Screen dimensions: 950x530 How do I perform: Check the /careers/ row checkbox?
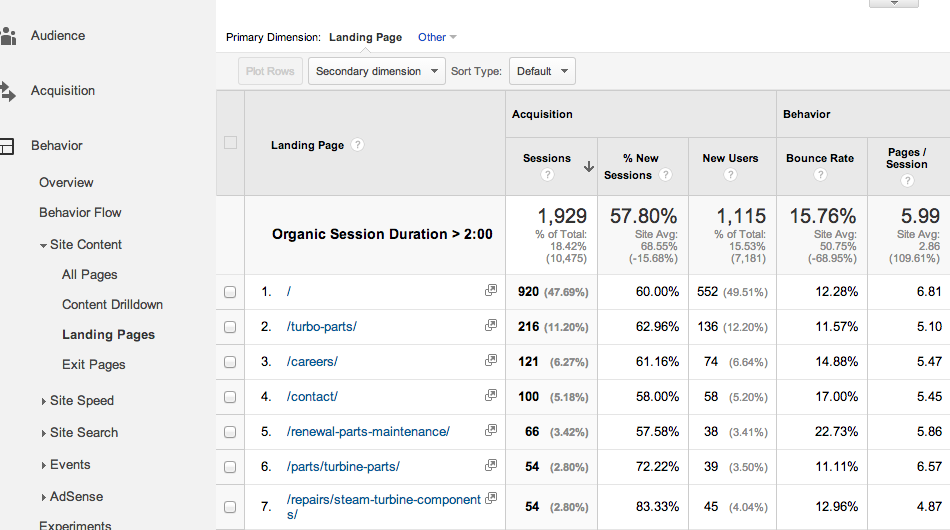(x=230, y=362)
